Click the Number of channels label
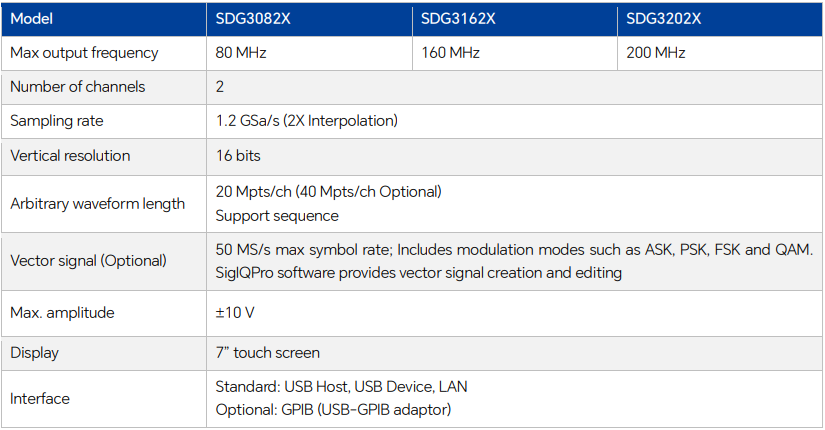825x430 pixels. [x=77, y=87]
